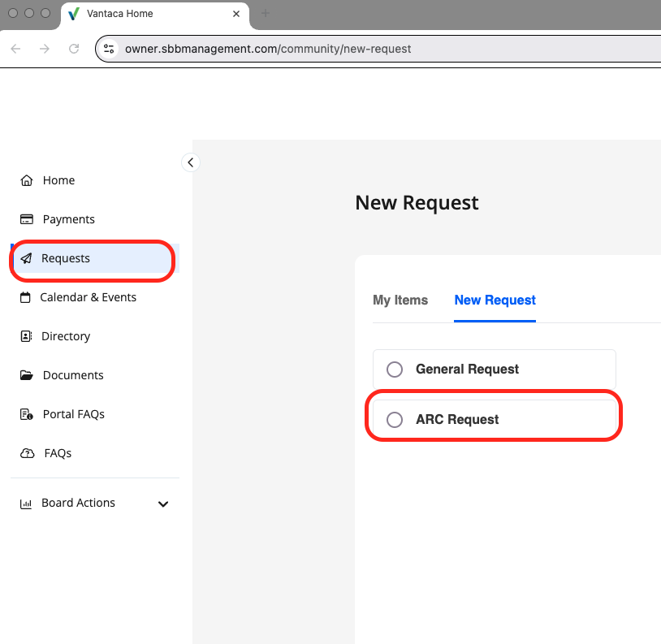This screenshot has width=661, height=644.
Task: Select the ARC Request radio button
Action: click(x=395, y=420)
